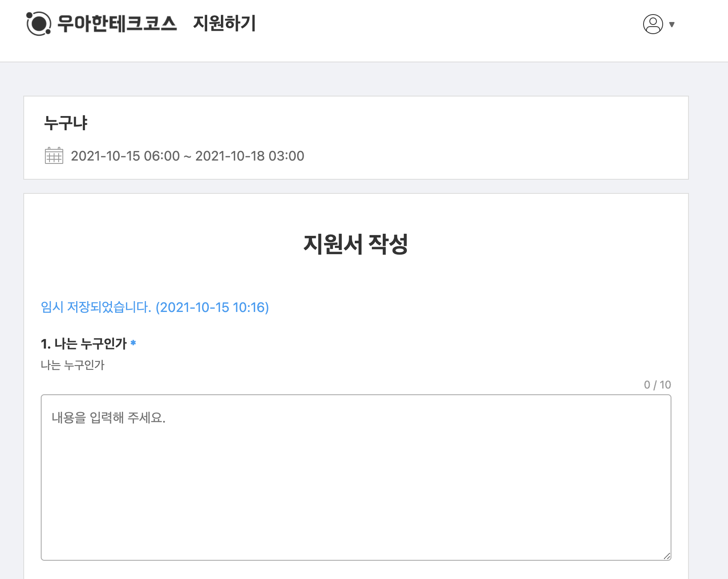Click the 0 / 10 character counter
Image resolution: width=728 pixels, height=579 pixels.
point(658,385)
